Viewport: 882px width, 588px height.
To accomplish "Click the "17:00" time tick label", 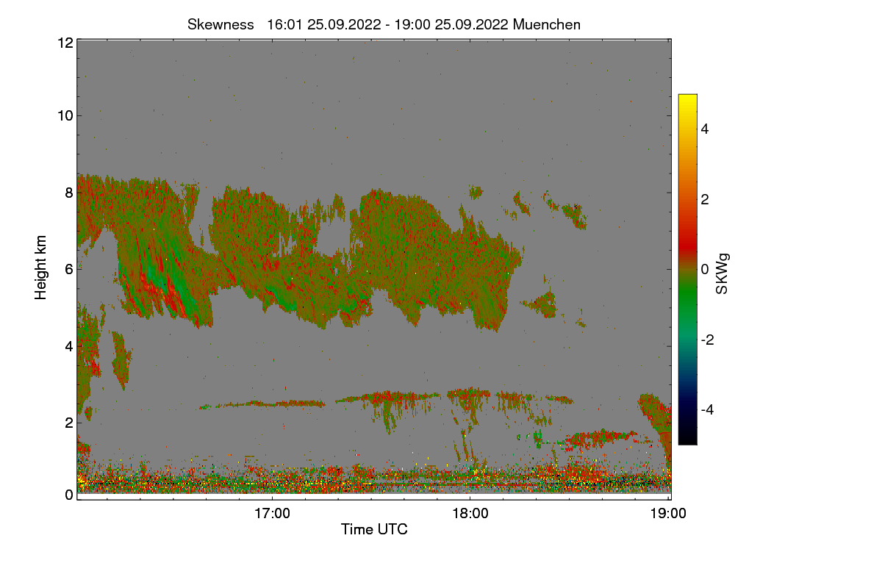I will click(272, 513).
